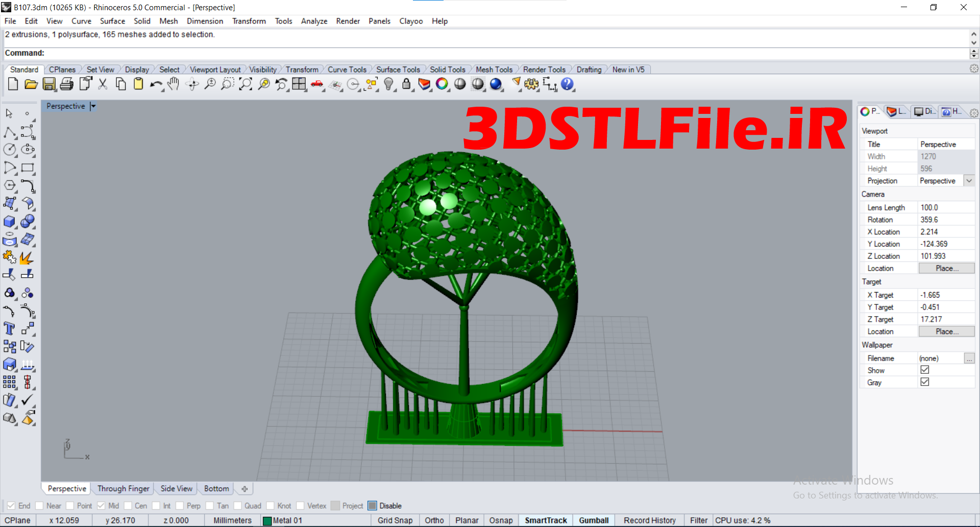Click the Save file icon

pyautogui.click(x=49, y=84)
